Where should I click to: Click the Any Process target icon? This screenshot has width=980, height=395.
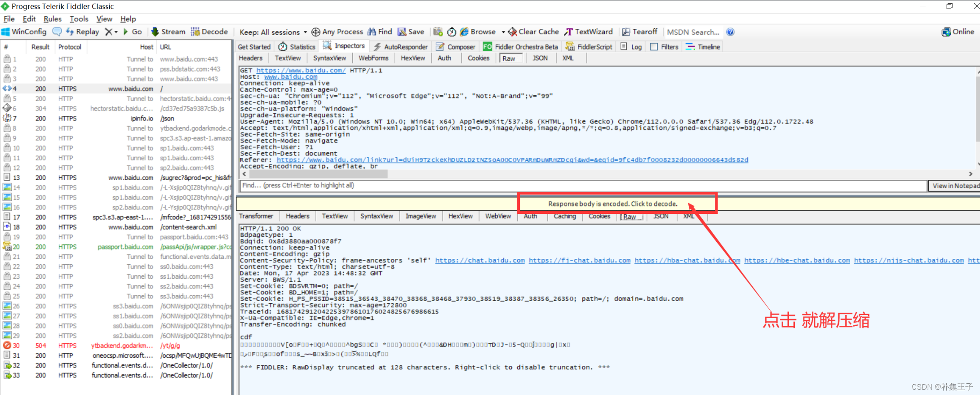click(x=316, y=32)
